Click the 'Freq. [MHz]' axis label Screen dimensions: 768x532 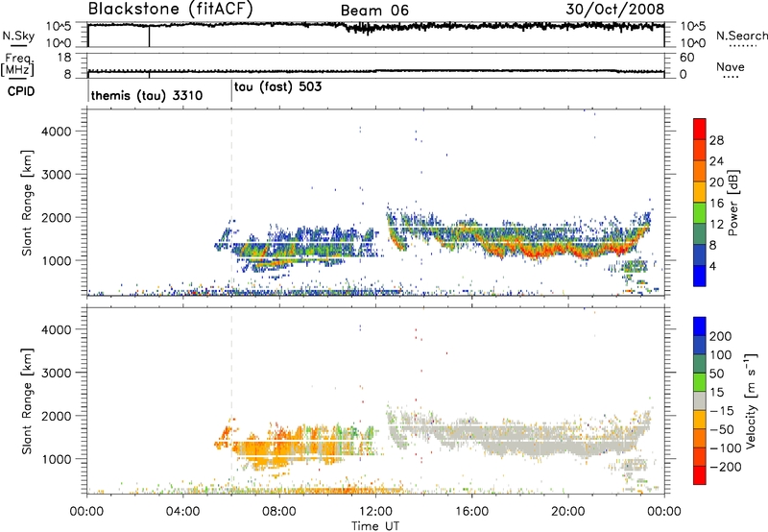tap(17, 64)
